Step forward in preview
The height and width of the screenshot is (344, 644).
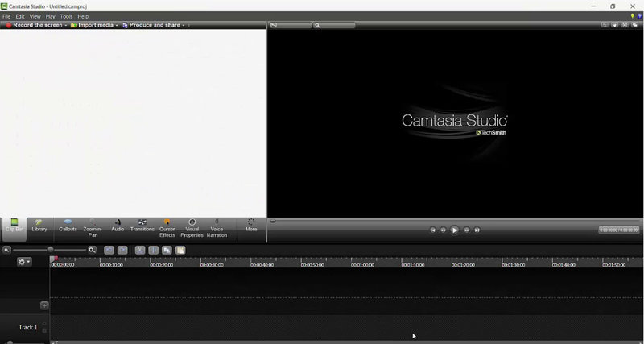(467, 230)
